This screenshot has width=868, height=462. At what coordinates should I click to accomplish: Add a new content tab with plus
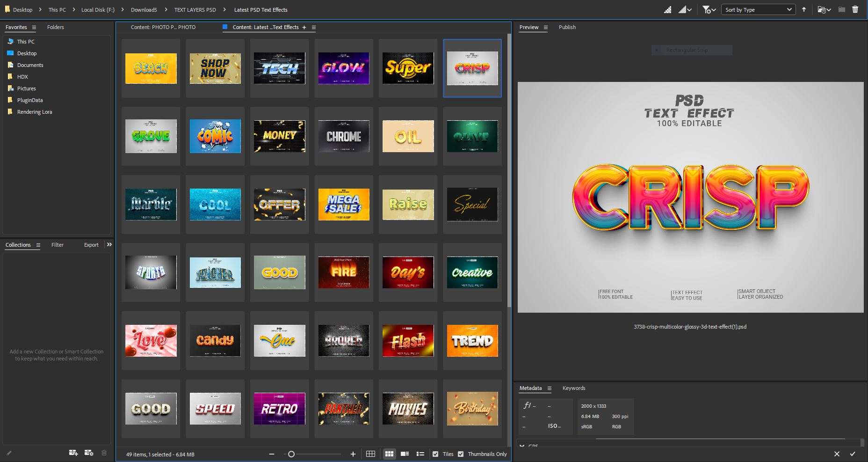pyautogui.click(x=304, y=27)
